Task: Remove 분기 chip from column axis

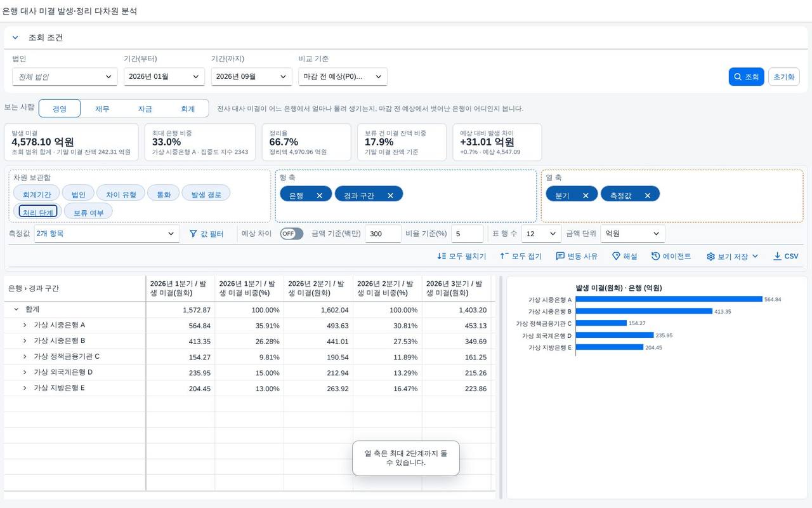Action: click(586, 196)
